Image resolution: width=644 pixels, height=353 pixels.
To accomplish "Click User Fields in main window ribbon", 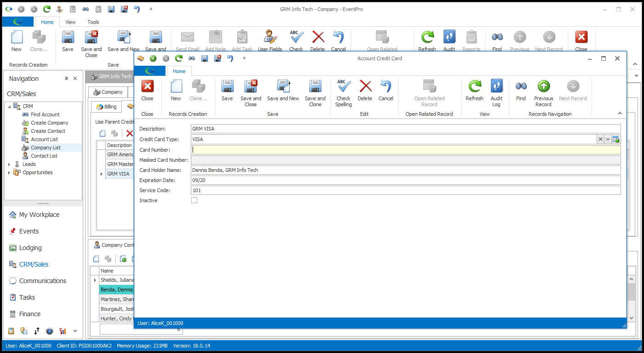I will pyautogui.click(x=270, y=41).
